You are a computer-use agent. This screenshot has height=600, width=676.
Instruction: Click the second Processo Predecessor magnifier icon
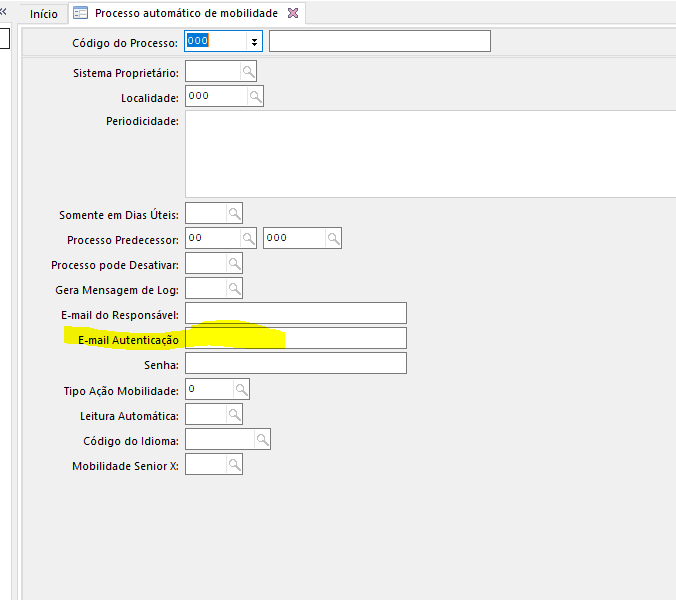pyautogui.click(x=334, y=238)
